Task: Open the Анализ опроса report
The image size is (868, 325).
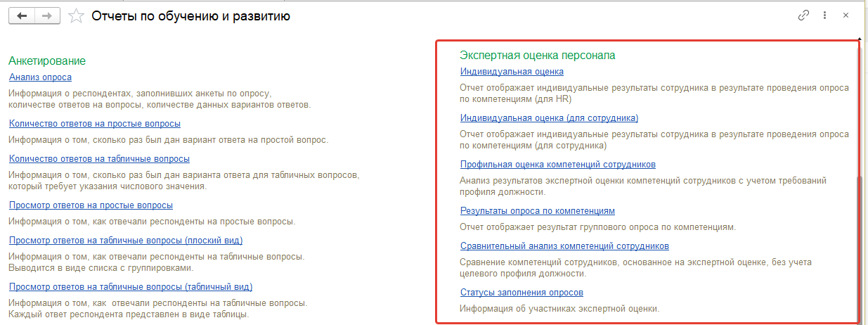Action: [x=40, y=77]
